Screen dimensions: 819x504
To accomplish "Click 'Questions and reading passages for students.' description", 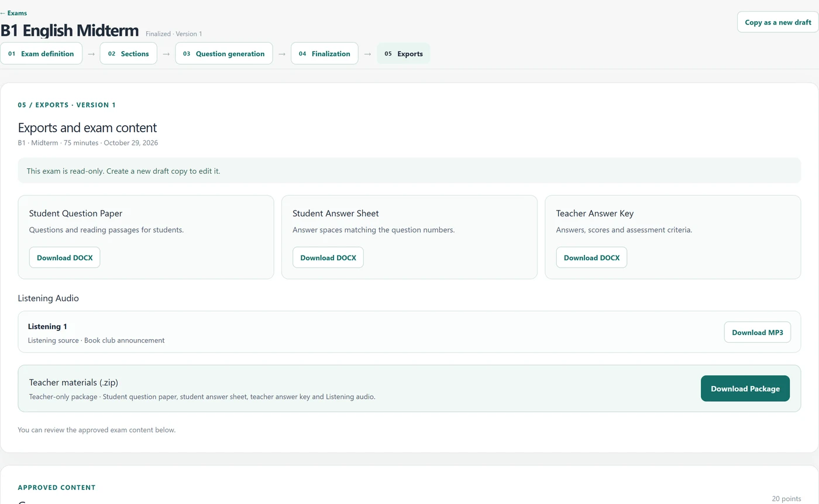I will (106, 230).
